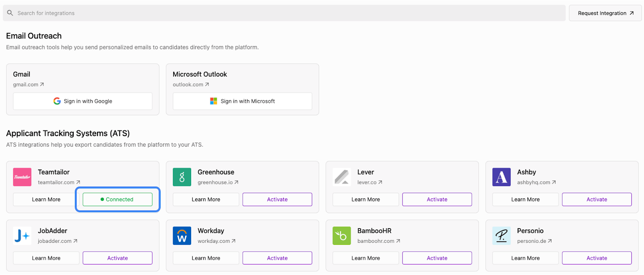Click the Ashby logo icon
Screen dimensions: 644x275
(502, 177)
